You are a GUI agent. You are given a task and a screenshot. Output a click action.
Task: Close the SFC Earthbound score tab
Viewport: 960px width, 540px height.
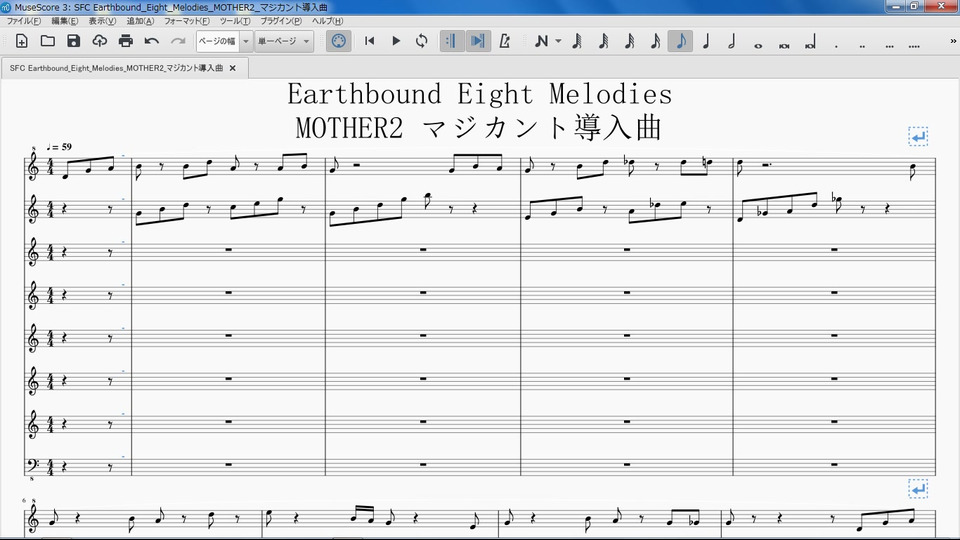tap(233, 68)
